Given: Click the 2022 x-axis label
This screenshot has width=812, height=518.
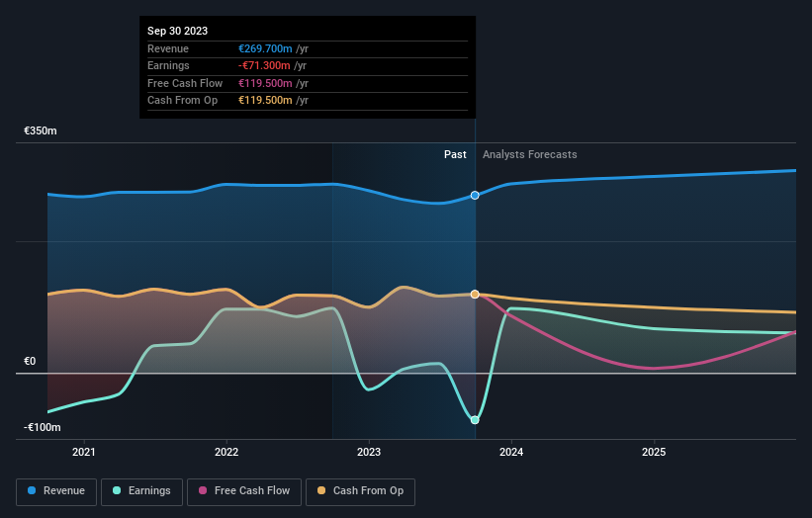Looking at the screenshot, I should 226,452.
